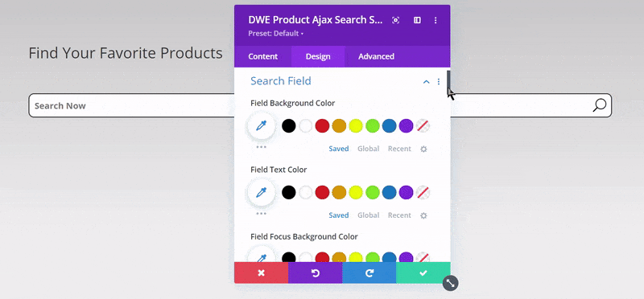Click the responsive preview icon in header
This screenshot has height=299, width=644.
395,20
